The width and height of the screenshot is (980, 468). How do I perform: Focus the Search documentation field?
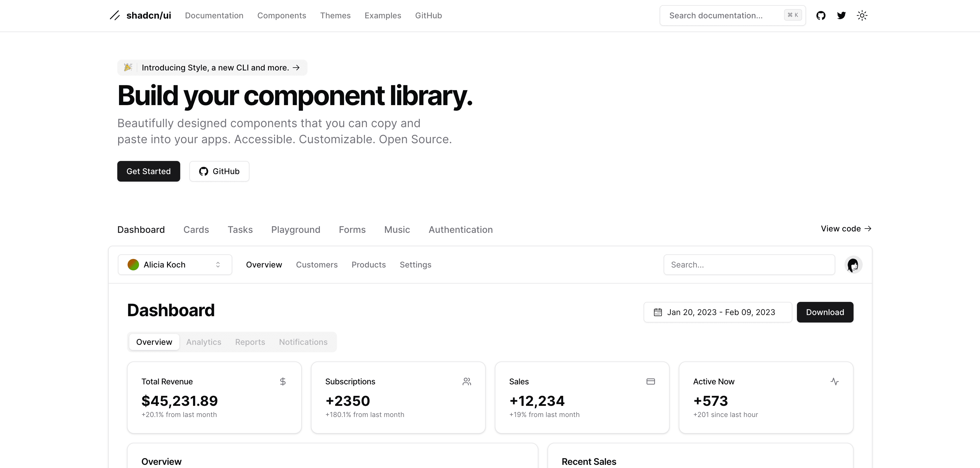point(733,16)
